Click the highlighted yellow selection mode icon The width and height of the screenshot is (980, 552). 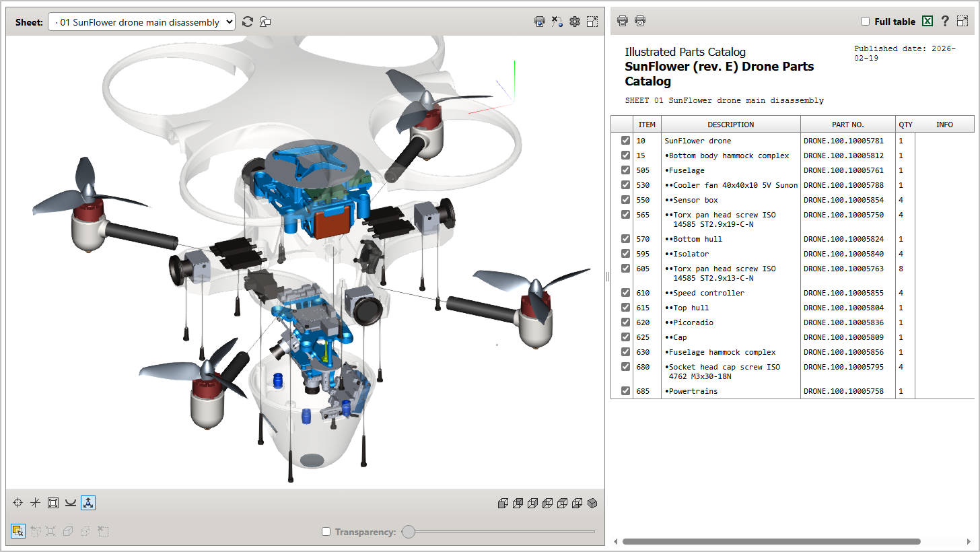point(18,531)
